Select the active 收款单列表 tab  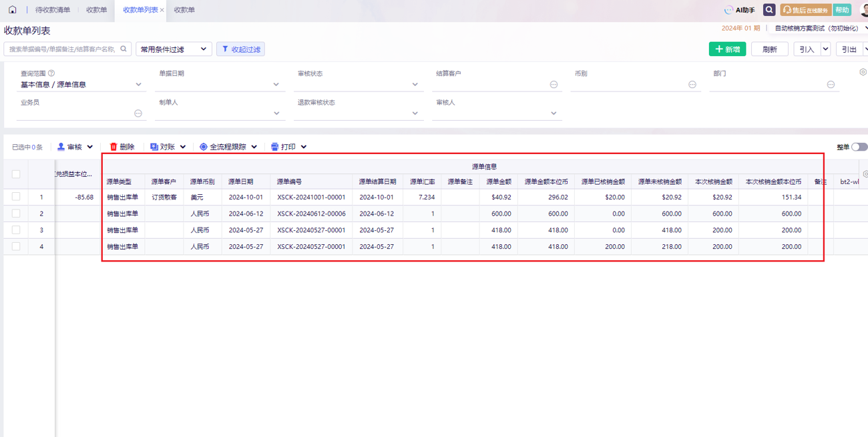pyautogui.click(x=140, y=10)
